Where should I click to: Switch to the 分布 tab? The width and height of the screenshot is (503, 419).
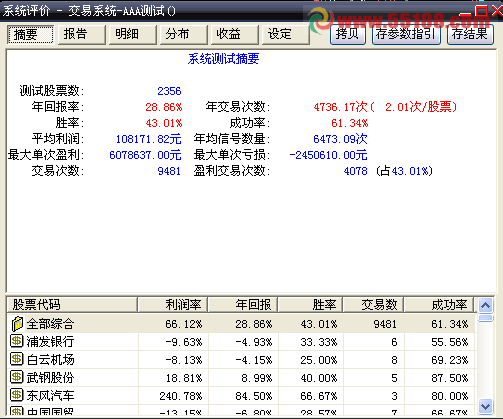click(x=184, y=34)
